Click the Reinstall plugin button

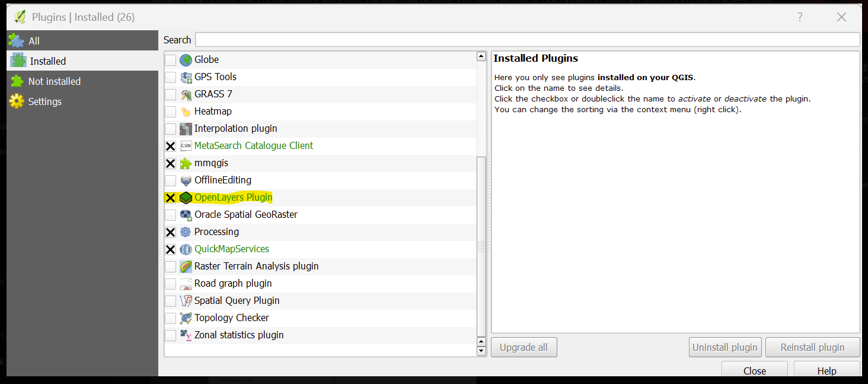coord(812,347)
